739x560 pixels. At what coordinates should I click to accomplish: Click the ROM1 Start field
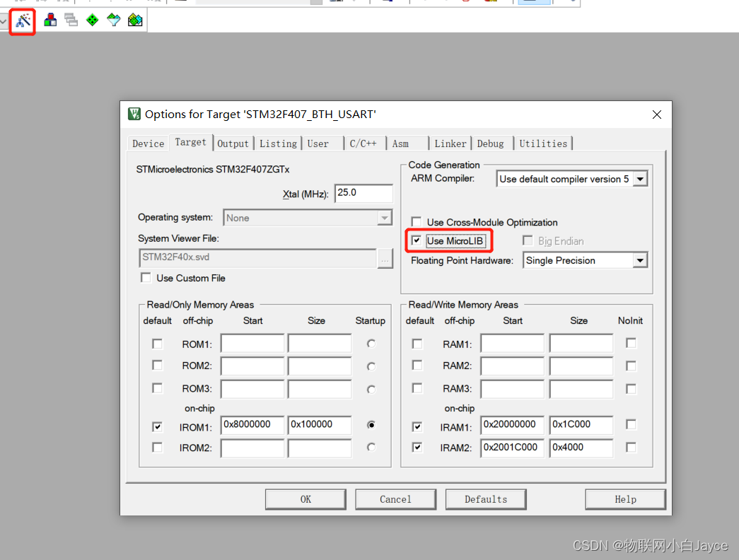pyautogui.click(x=252, y=343)
